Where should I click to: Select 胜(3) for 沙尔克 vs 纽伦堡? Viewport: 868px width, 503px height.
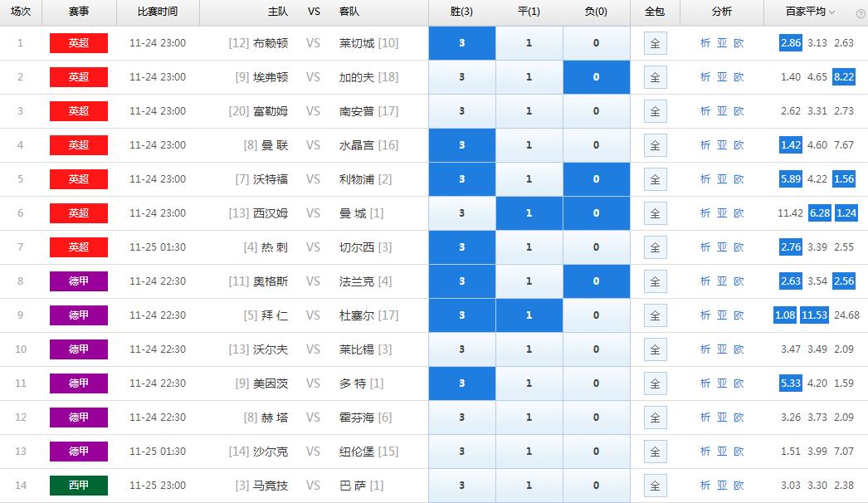coord(461,452)
